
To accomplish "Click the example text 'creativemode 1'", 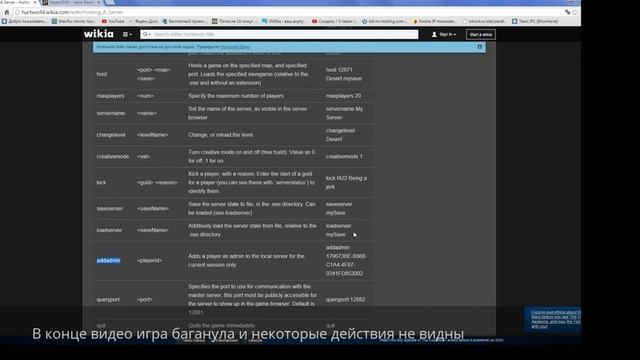I will [x=344, y=156].
